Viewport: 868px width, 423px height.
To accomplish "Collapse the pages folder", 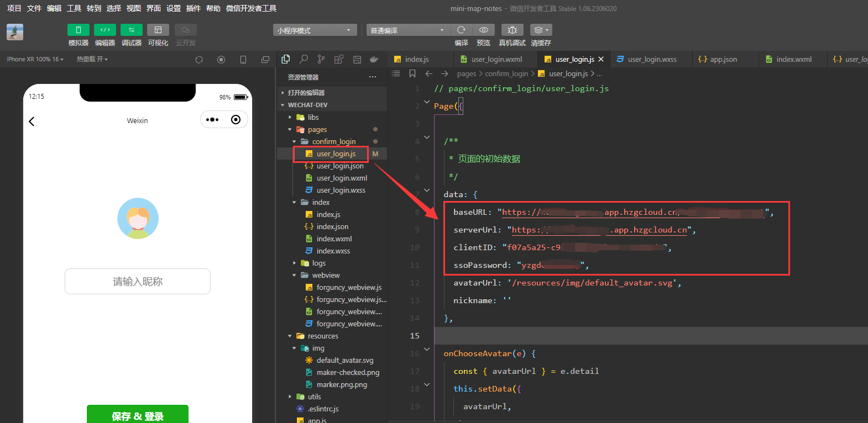I will pyautogui.click(x=332, y=129).
